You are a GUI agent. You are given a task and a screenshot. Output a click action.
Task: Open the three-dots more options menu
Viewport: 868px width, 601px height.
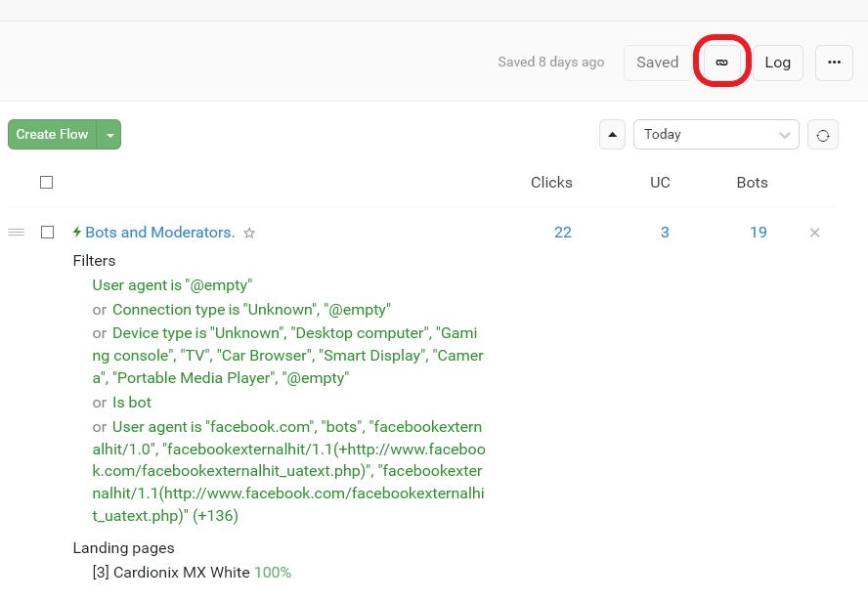coord(833,62)
